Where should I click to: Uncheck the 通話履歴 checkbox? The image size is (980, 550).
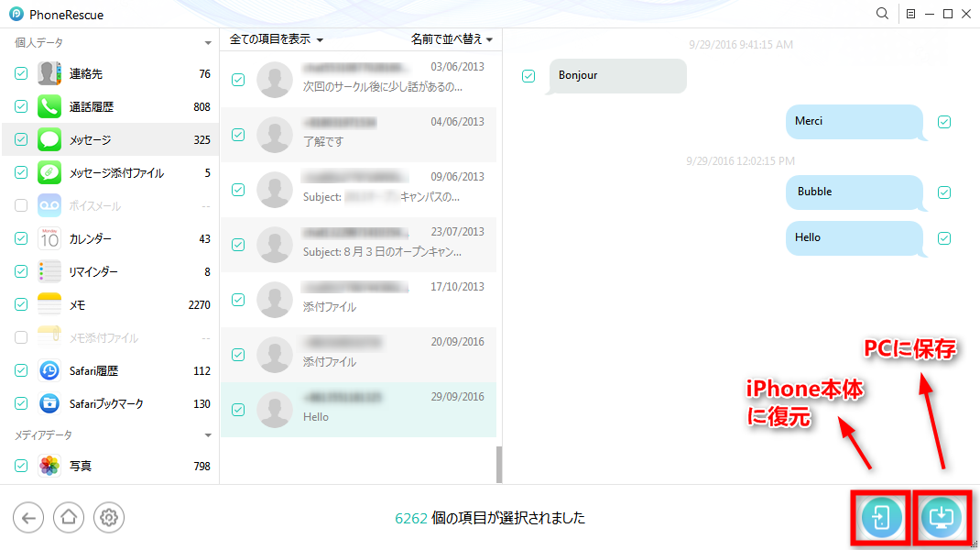tap(21, 106)
